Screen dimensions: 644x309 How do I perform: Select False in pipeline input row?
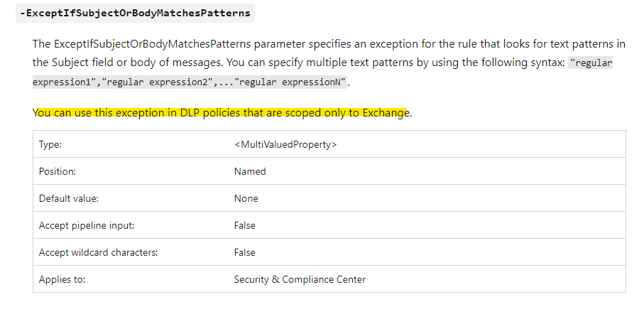point(244,226)
